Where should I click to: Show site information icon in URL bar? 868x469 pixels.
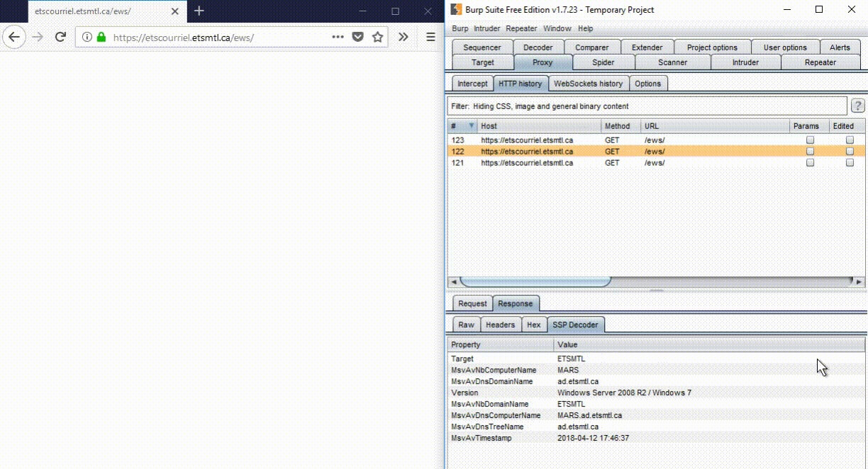pos(87,37)
